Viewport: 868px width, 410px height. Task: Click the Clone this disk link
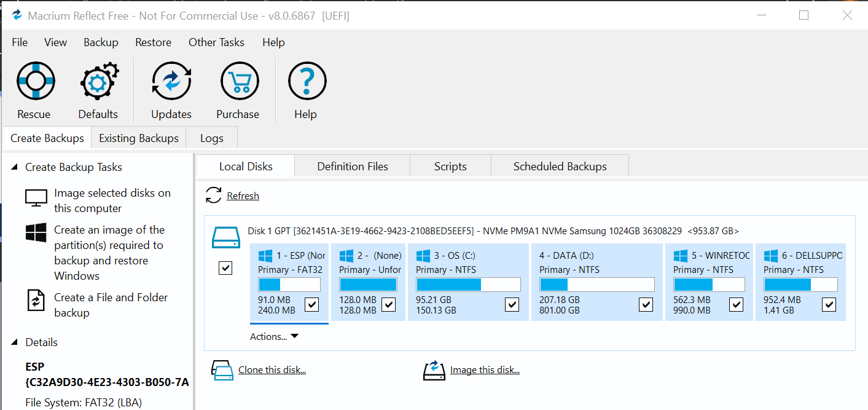pos(272,370)
